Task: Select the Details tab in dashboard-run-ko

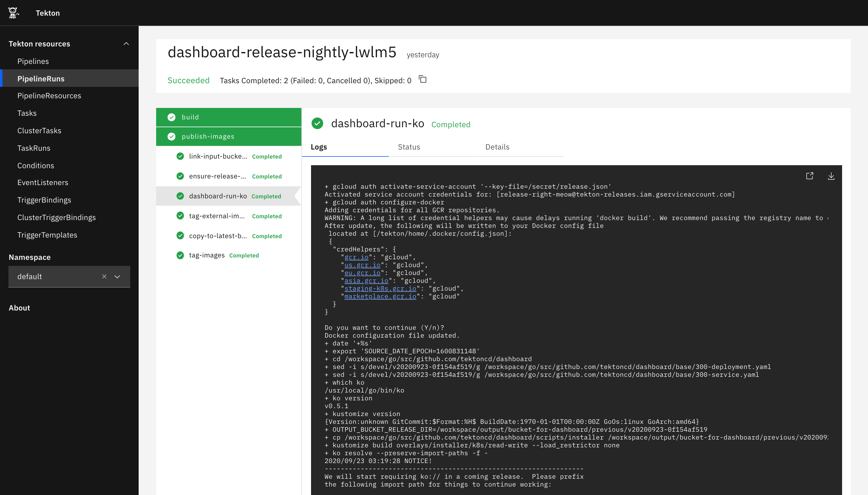Action: [x=497, y=147]
